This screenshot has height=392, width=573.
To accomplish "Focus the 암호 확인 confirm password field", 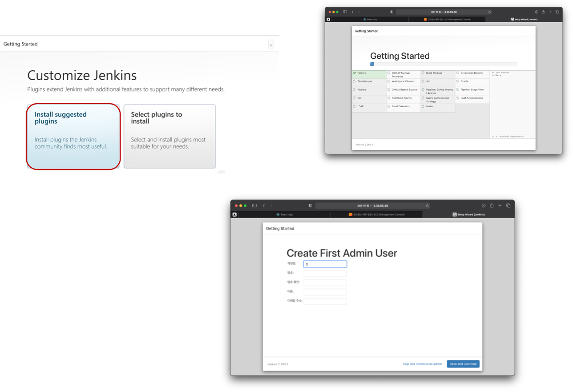I will point(325,283).
